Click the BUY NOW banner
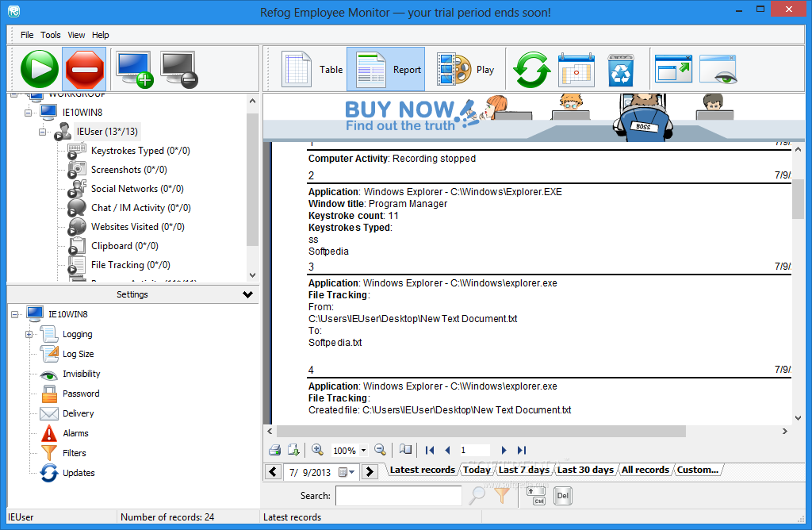This screenshot has width=812, height=530. (x=534, y=117)
